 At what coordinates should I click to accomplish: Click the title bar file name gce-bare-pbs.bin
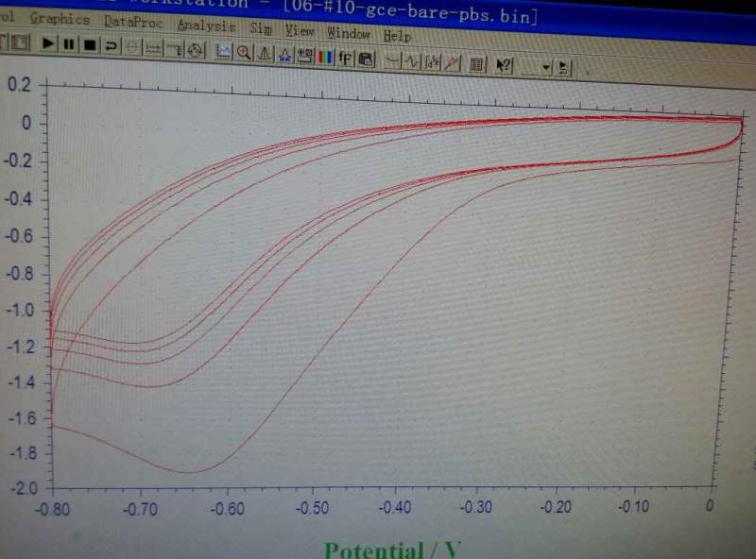(x=448, y=13)
